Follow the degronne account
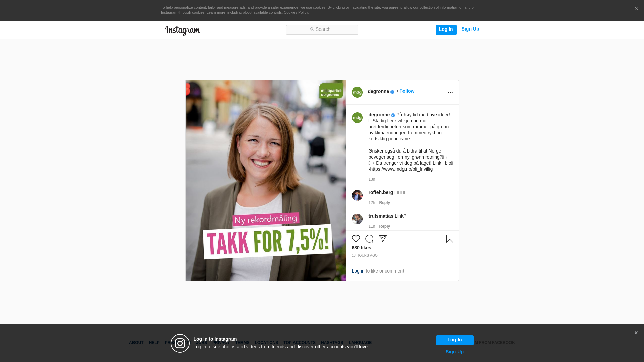This screenshot has width=644, height=362. tap(407, 91)
